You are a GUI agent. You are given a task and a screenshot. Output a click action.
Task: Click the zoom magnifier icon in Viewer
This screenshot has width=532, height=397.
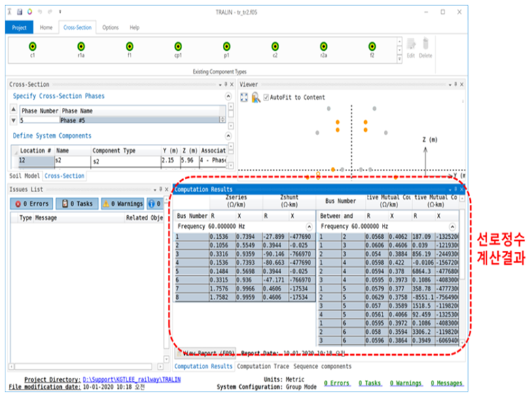(256, 97)
